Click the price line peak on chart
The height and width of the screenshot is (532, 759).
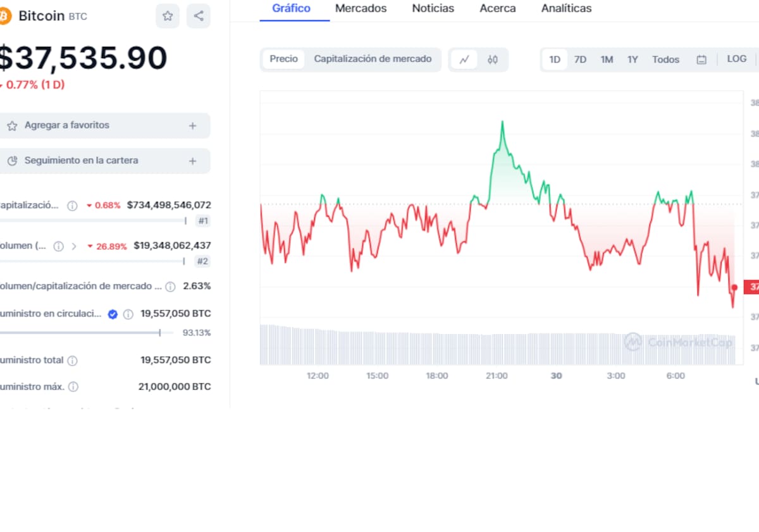click(502, 122)
